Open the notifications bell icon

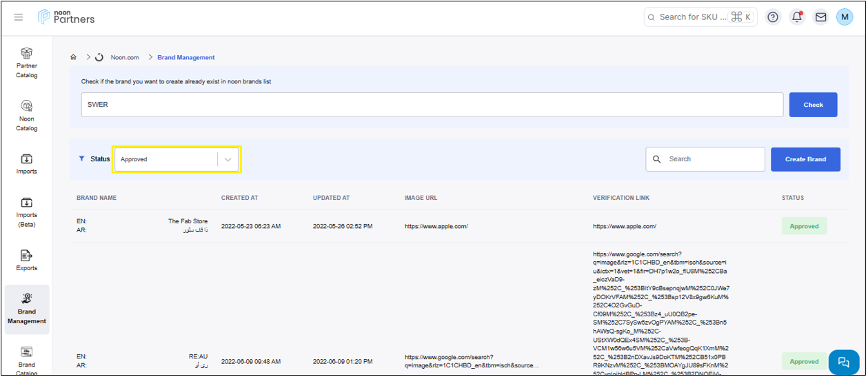point(797,17)
